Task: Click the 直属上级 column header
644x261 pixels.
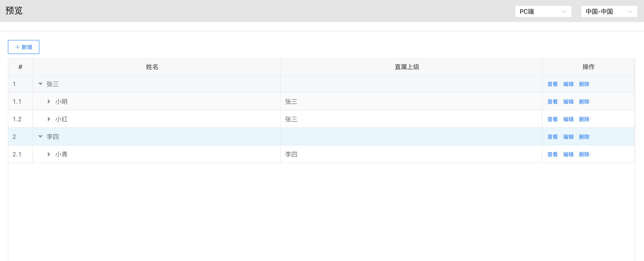Action: click(407, 67)
